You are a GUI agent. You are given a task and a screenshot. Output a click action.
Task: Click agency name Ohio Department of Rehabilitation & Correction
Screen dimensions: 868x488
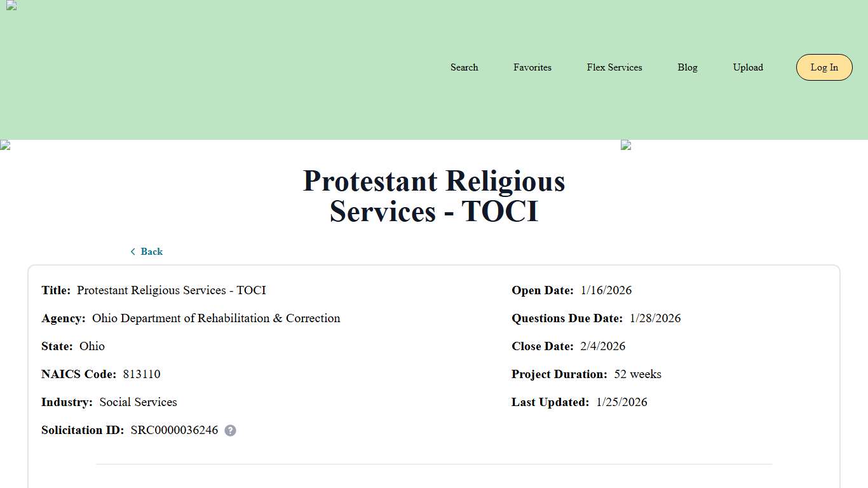click(216, 318)
